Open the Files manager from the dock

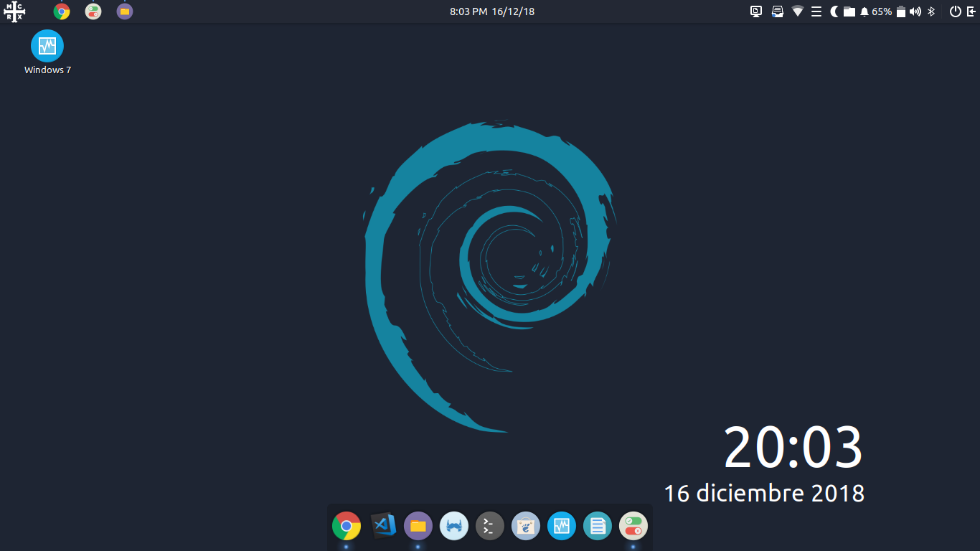coord(418,526)
